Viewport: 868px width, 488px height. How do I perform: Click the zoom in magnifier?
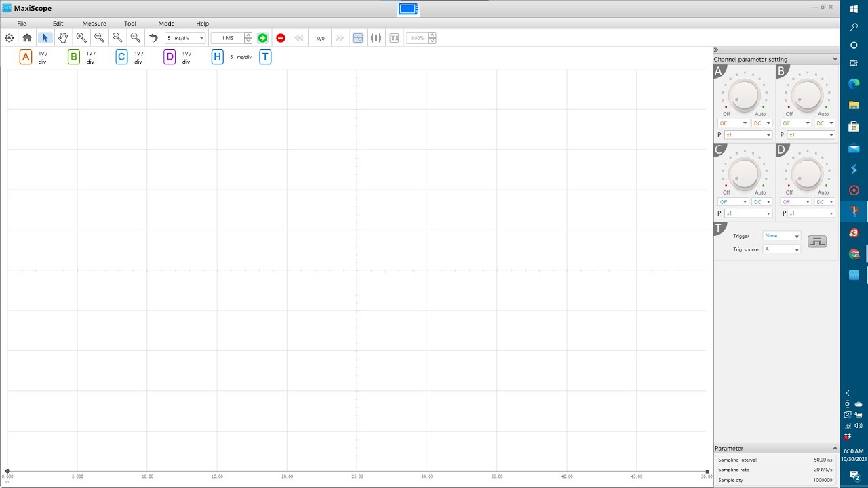[x=81, y=38]
